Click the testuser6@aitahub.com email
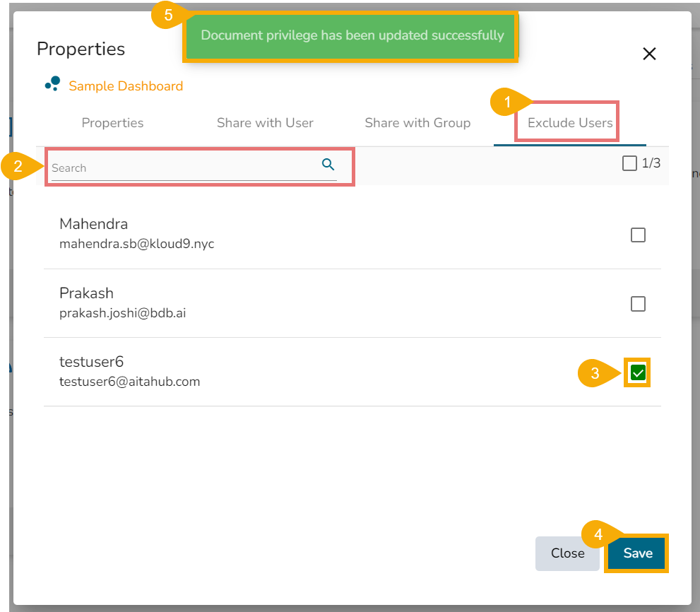Screen dimensions: 700x612 129,382
